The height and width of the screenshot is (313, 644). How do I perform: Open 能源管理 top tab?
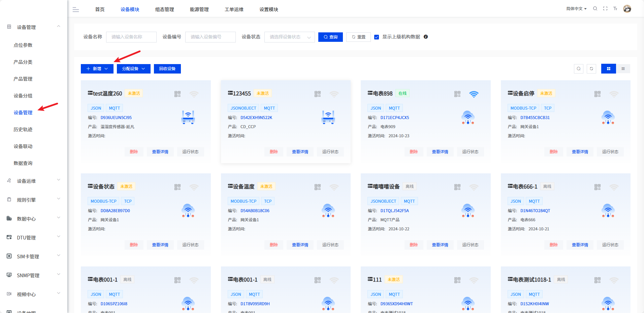click(x=199, y=9)
